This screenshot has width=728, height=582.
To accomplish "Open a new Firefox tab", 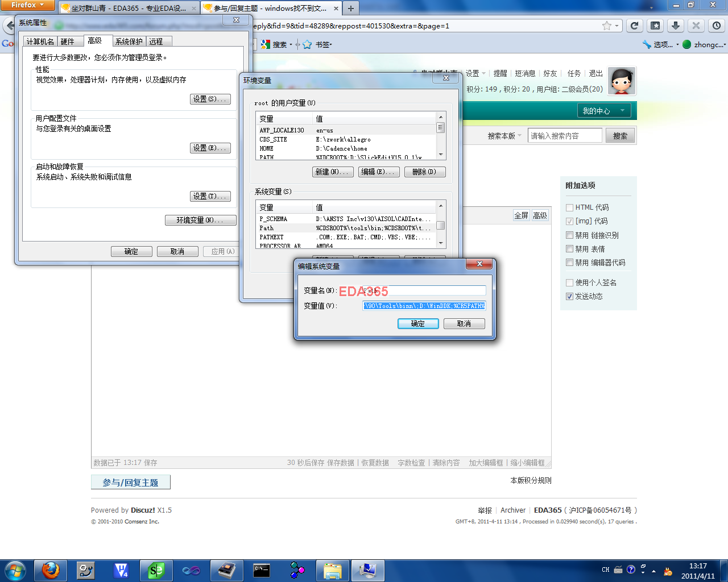I will pyautogui.click(x=351, y=9).
